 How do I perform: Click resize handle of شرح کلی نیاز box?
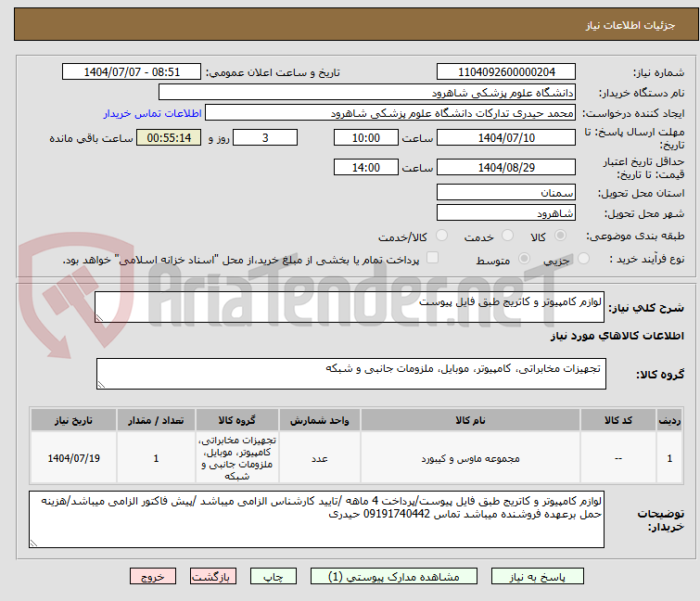point(99,318)
